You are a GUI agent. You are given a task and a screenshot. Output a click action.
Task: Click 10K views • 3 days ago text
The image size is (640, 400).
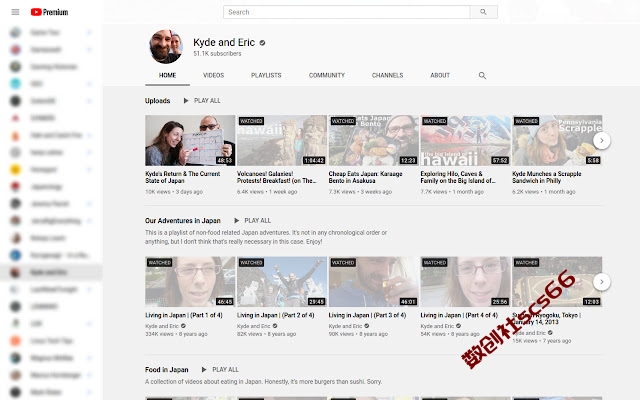(x=174, y=191)
